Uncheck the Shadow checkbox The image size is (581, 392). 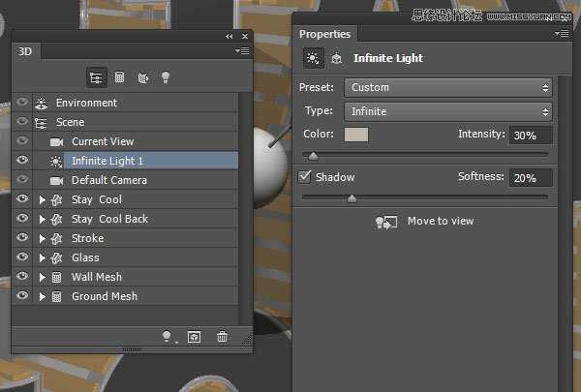click(x=305, y=177)
